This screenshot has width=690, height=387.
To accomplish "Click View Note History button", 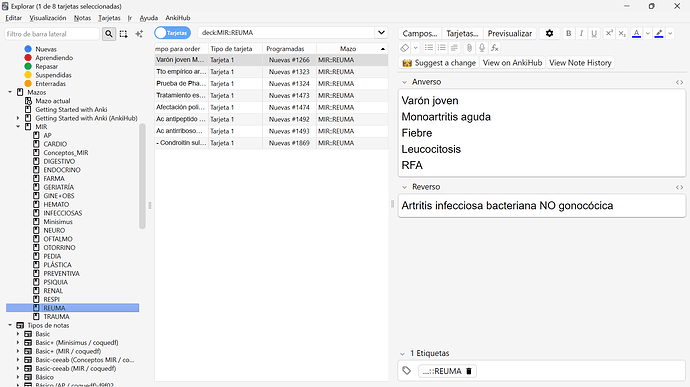I will pos(580,63).
